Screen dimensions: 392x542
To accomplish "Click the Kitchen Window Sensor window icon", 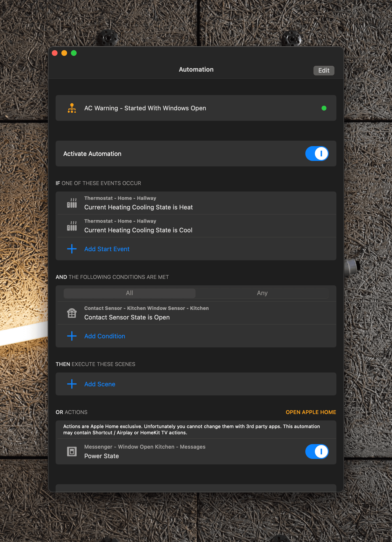I will tap(72, 313).
